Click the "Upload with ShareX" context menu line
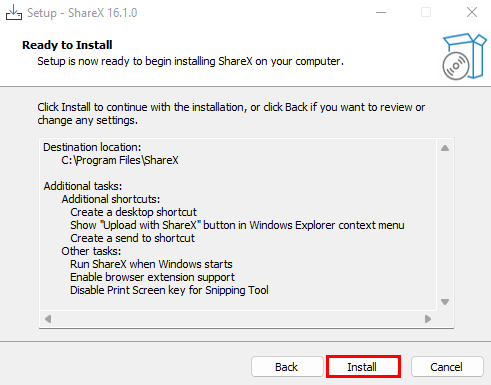This screenshot has height=385, width=491. [x=237, y=225]
